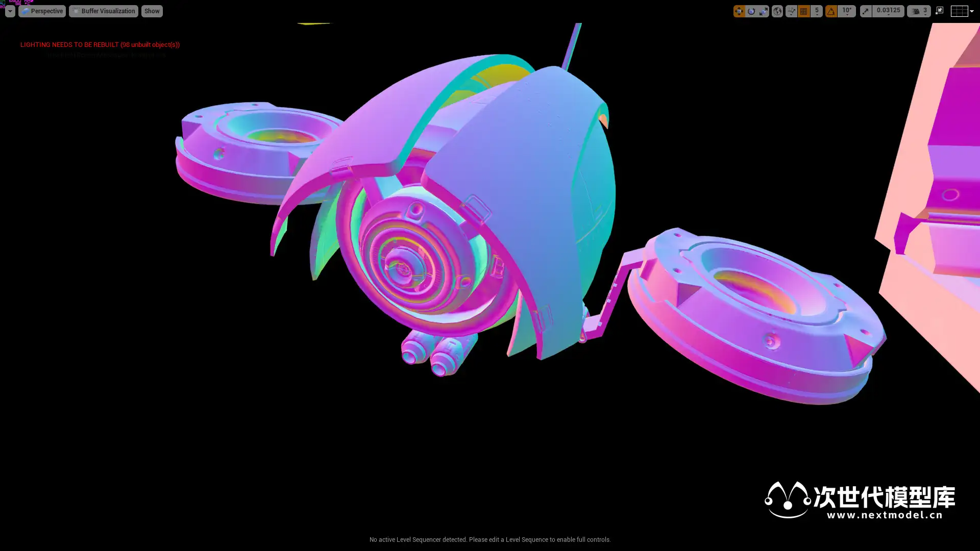980x551 pixels.
Task: Open viewport layout selector dropdown
Action: [962, 11]
